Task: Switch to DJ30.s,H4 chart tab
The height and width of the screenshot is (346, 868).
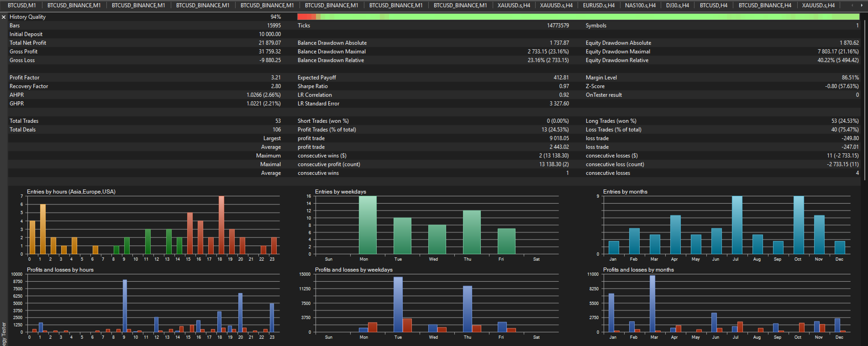Action: tap(677, 5)
